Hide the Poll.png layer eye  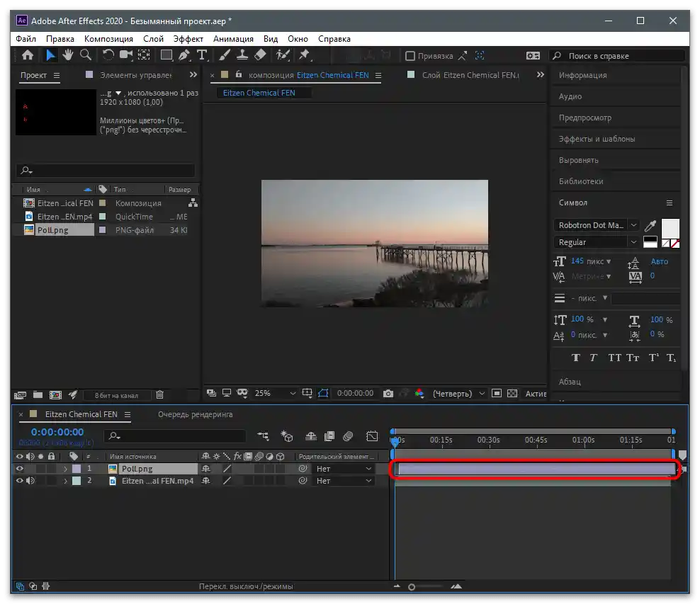tap(19, 469)
